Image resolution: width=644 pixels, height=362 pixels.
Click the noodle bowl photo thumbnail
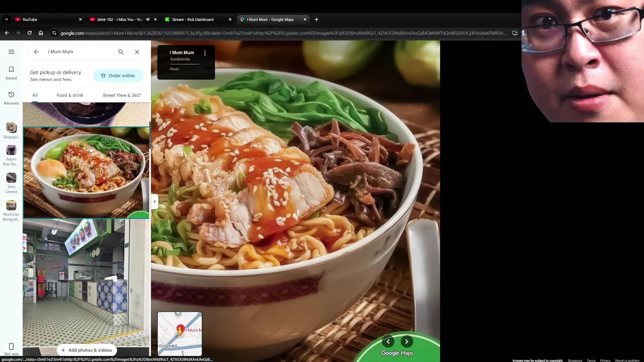coord(86,172)
